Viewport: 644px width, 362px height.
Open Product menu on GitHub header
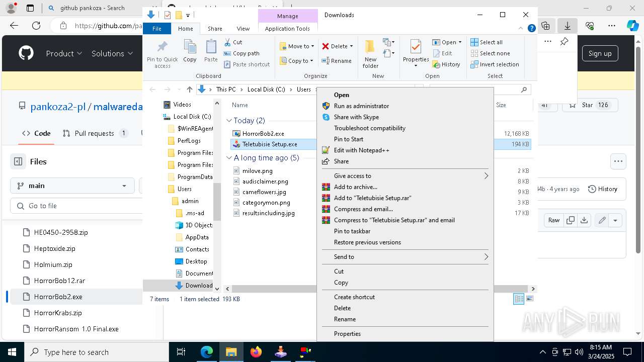coord(64,53)
